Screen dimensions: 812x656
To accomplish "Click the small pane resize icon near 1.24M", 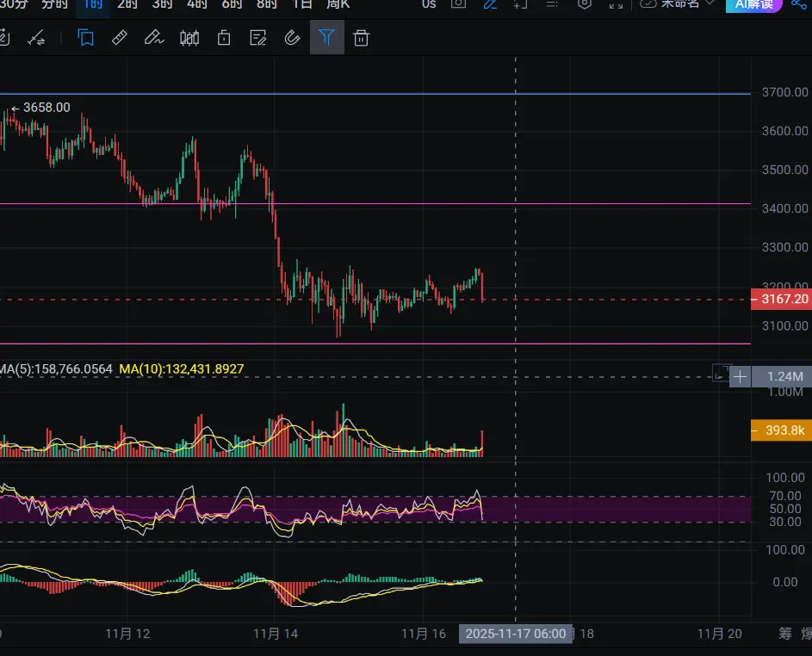I will (x=721, y=374).
